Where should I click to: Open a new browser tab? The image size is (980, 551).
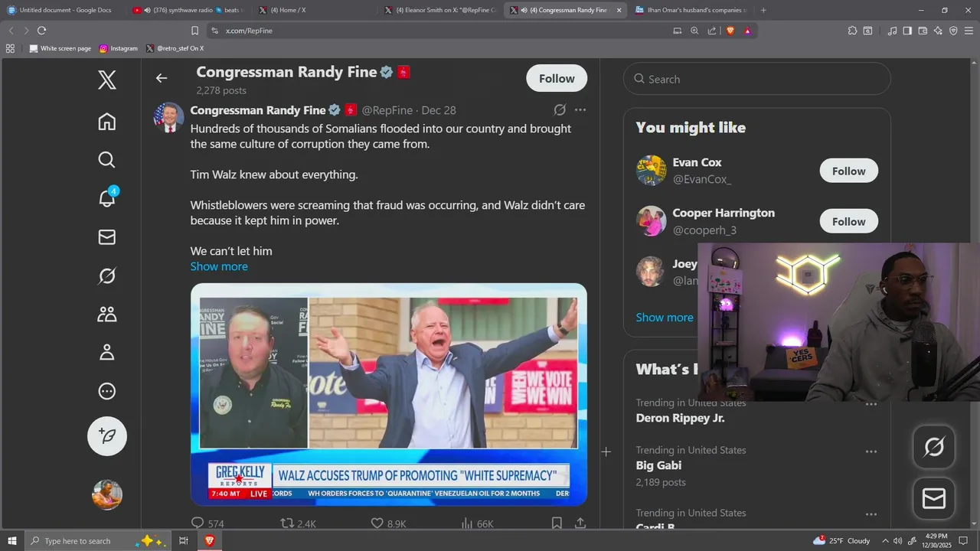tap(763, 10)
